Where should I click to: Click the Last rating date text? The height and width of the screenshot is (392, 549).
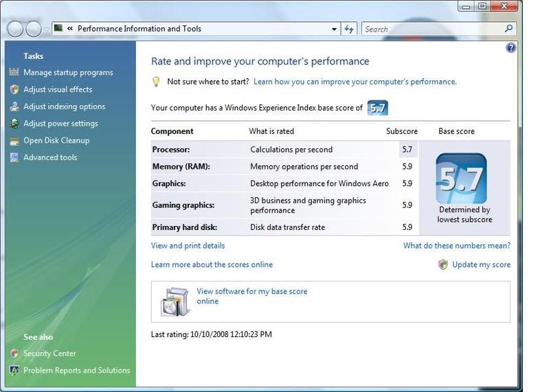(x=212, y=334)
